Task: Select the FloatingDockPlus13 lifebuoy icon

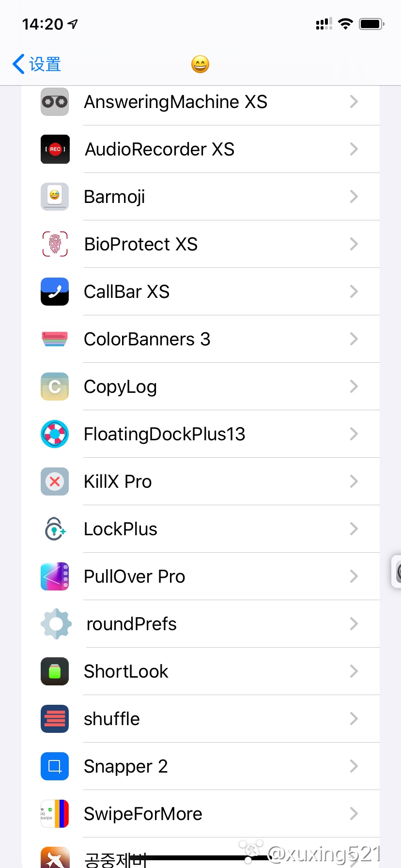Action: point(55,434)
